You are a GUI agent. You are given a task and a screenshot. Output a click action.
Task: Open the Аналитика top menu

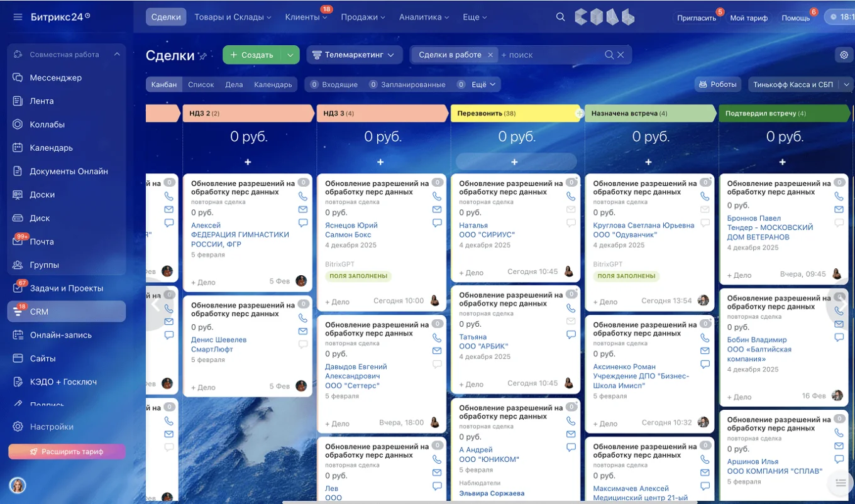tap(424, 17)
